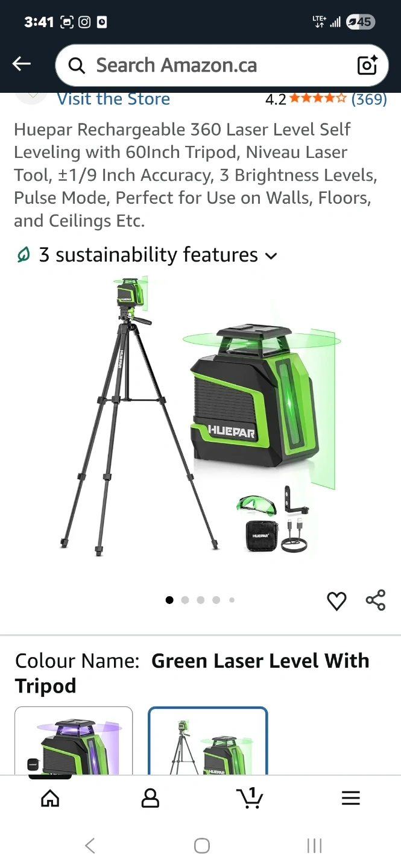
Task: Tap Android recent apps button
Action: point(314,846)
